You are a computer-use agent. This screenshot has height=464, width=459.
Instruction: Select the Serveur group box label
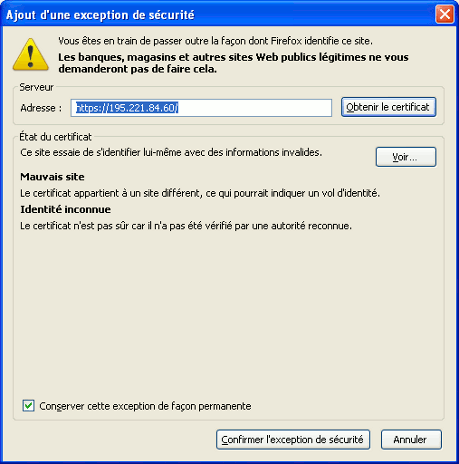click(36, 87)
